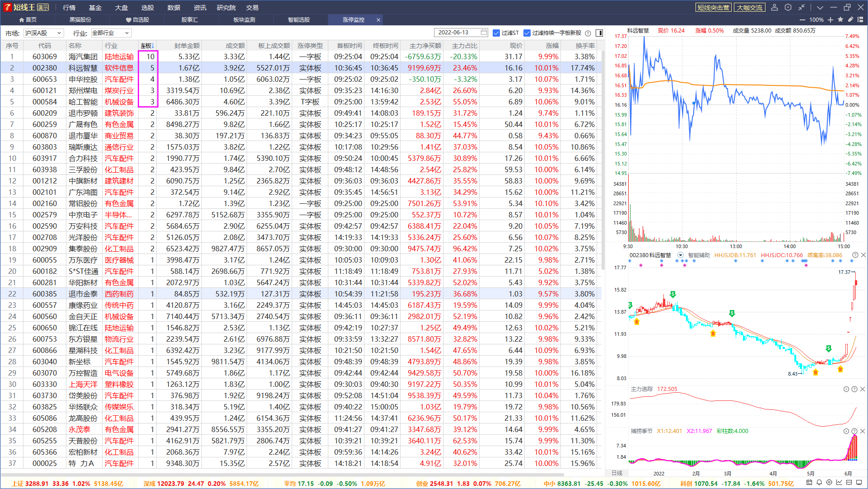Open the hexagon settings icon in title bar
The width and height of the screenshot is (868, 489).
[788, 7]
